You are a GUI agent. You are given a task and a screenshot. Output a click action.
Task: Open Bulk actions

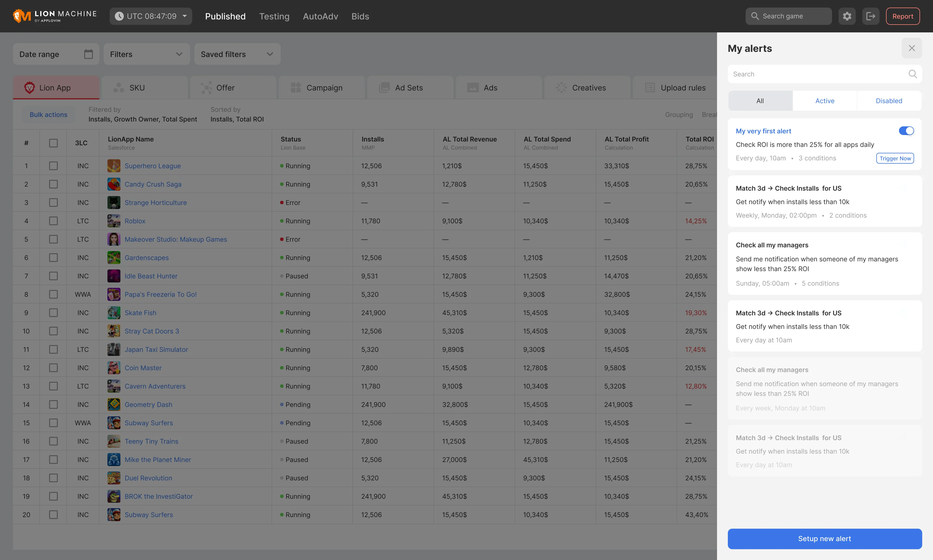48,114
